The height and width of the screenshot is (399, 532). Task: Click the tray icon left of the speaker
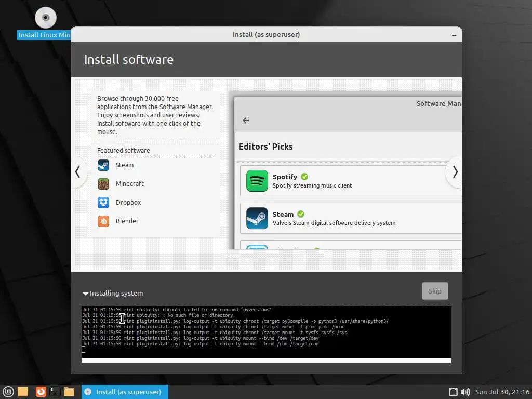click(453, 392)
